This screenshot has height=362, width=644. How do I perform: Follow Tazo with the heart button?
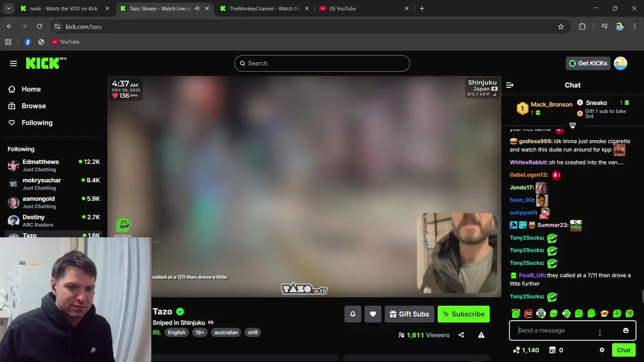tap(373, 314)
